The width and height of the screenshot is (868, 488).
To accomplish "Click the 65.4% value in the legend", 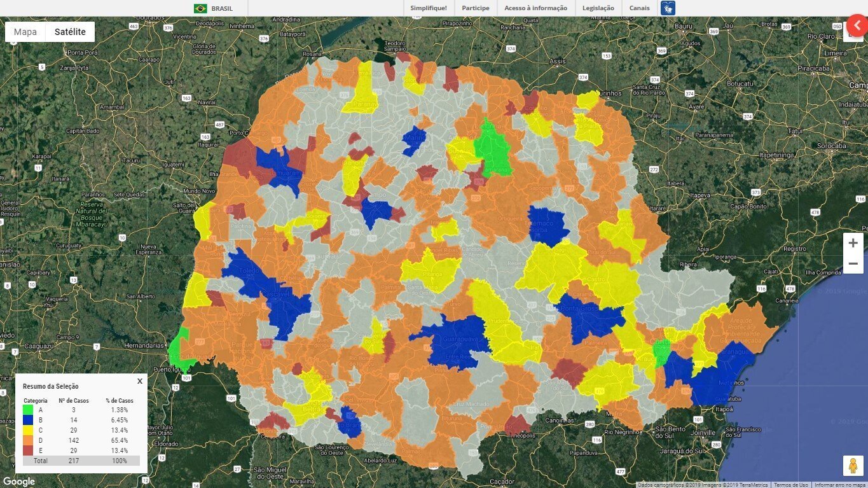I will pos(120,440).
